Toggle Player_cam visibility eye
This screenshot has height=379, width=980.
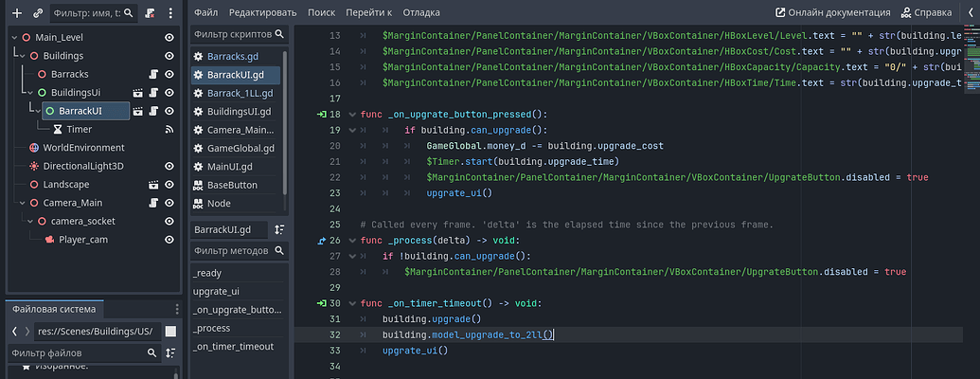pyautogui.click(x=169, y=240)
